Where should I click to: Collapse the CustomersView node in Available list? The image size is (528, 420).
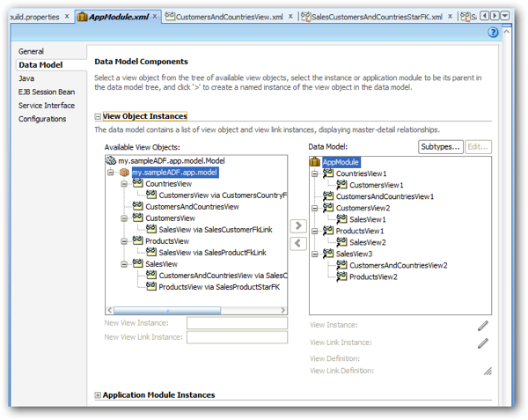coord(124,218)
